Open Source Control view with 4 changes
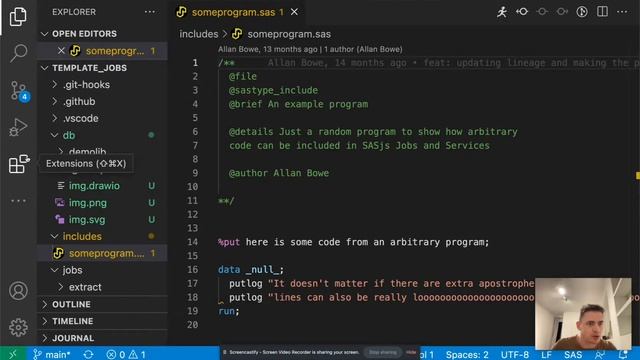 [x=19, y=91]
